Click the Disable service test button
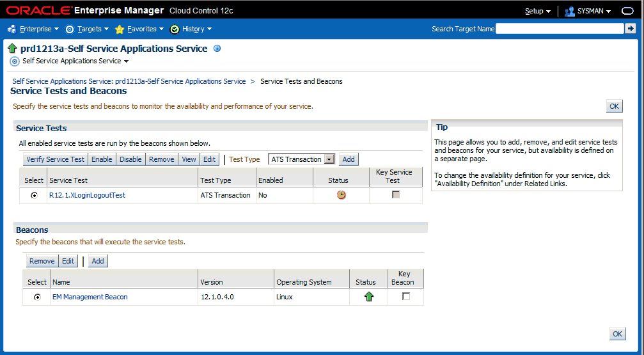This screenshot has width=644, height=355. click(x=130, y=159)
